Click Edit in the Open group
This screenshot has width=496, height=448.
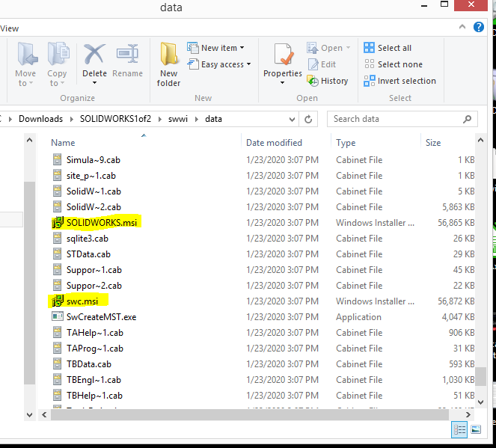[x=322, y=64]
